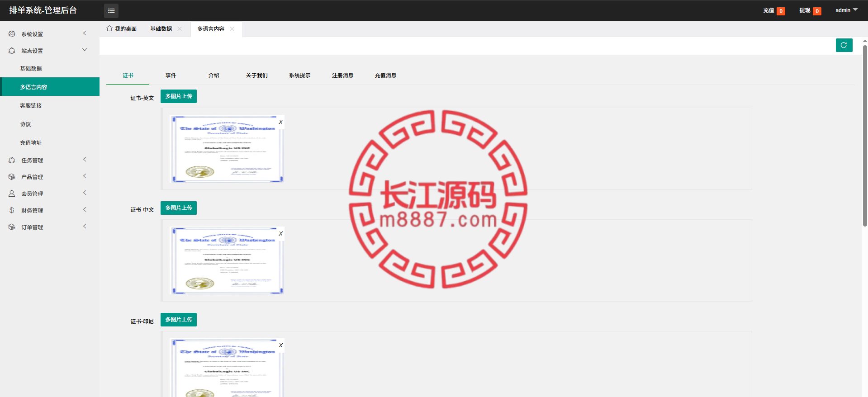Click the 排单系统-管理后台 title
Viewport: 868px width, 397px height.
click(43, 10)
